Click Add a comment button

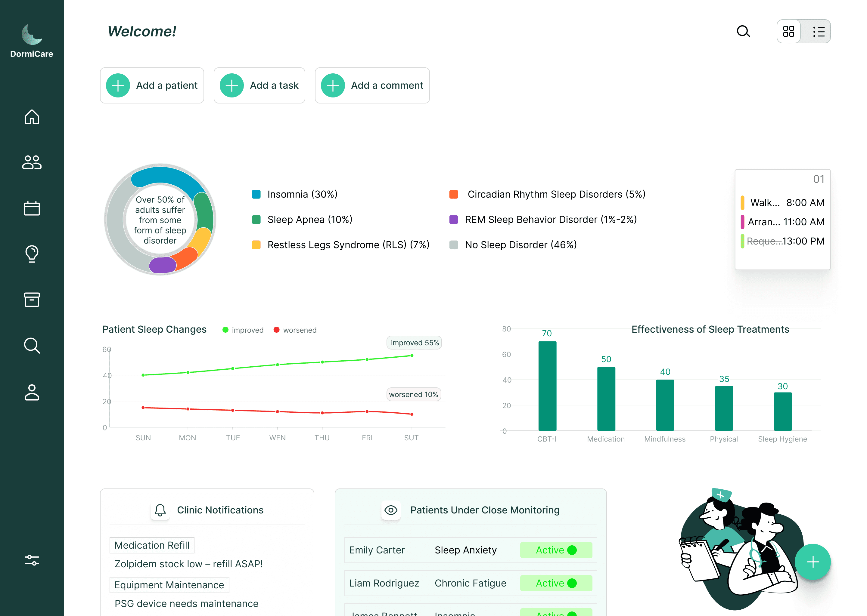(x=372, y=85)
